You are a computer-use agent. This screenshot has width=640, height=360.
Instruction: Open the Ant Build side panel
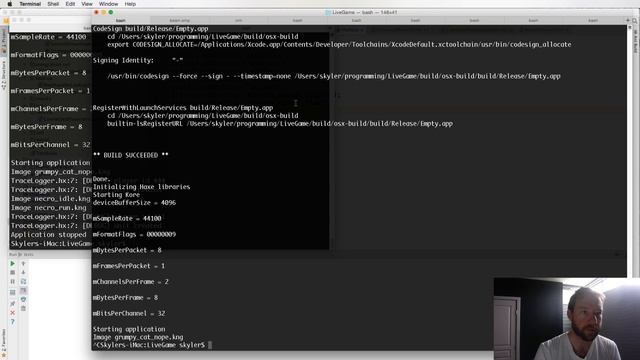pyautogui.click(x=635, y=41)
